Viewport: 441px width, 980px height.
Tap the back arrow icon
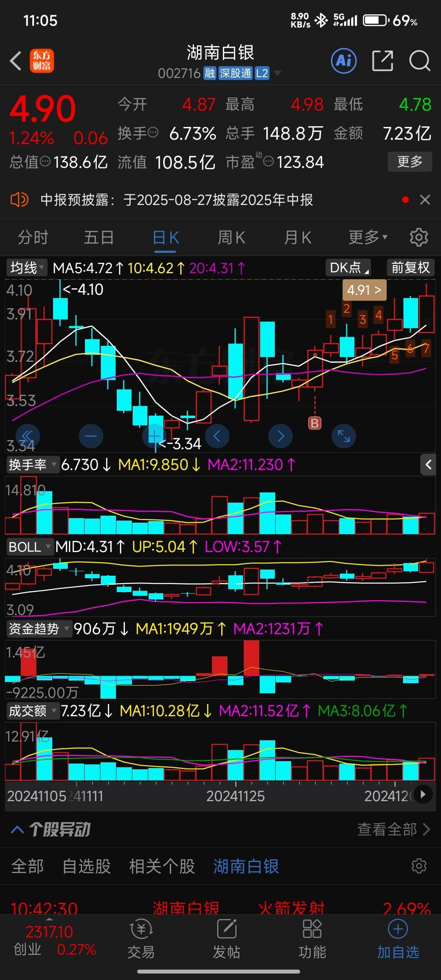pos(16,61)
